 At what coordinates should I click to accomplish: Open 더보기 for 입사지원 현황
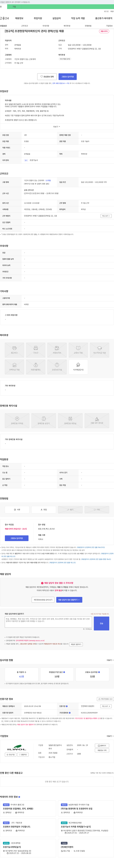pyautogui.click(x=110, y=660)
